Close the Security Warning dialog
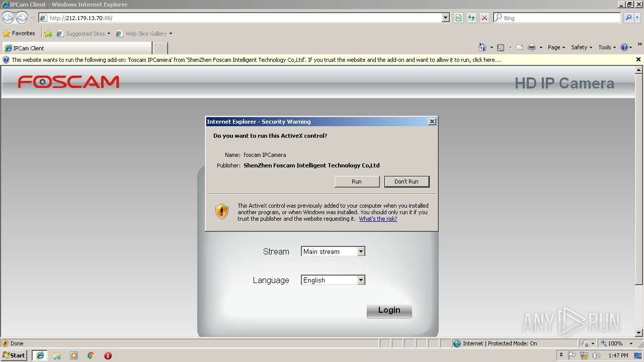 pyautogui.click(x=432, y=122)
